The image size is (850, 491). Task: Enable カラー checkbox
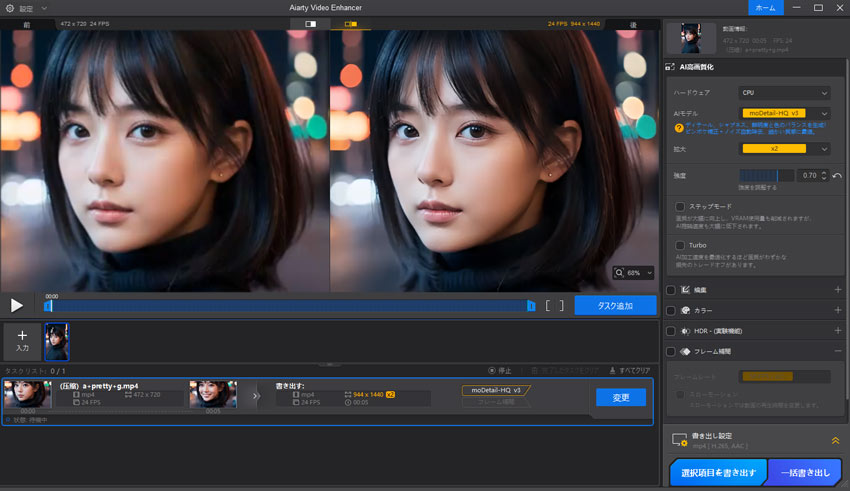tap(671, 311)
